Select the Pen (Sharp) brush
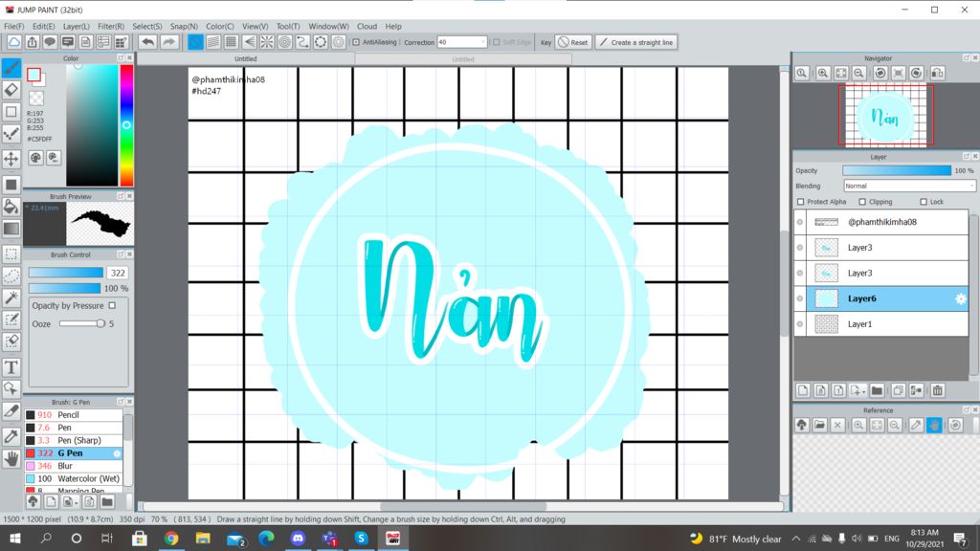980x551 pixels. click(x=74, y=440)
